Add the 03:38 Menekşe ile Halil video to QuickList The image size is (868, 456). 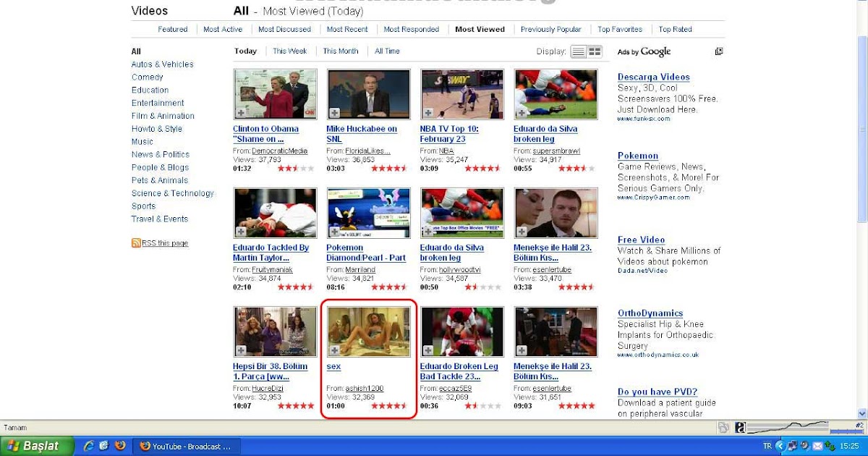(522, 232)
